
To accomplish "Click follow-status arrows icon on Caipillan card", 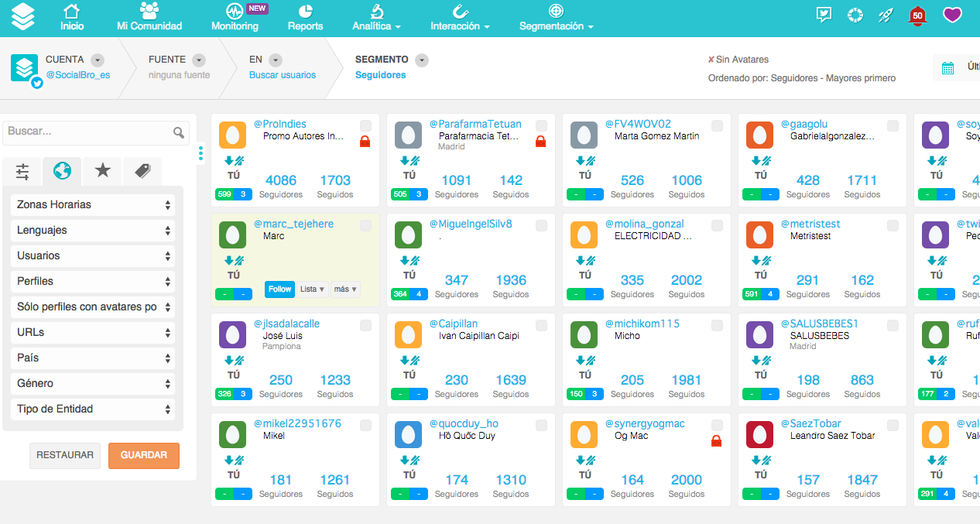I will (x=409, y=361).
